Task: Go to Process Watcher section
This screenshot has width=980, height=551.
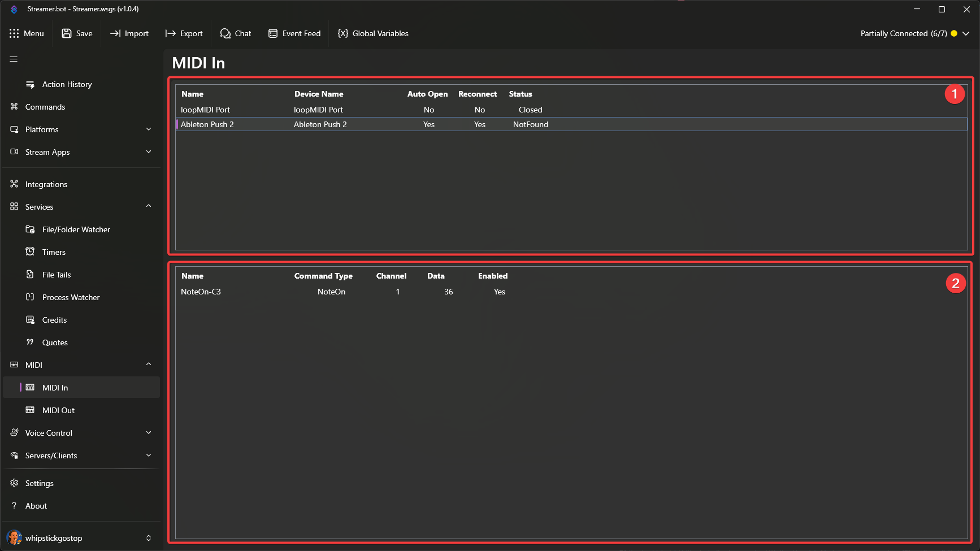Action: coord(71,297)
